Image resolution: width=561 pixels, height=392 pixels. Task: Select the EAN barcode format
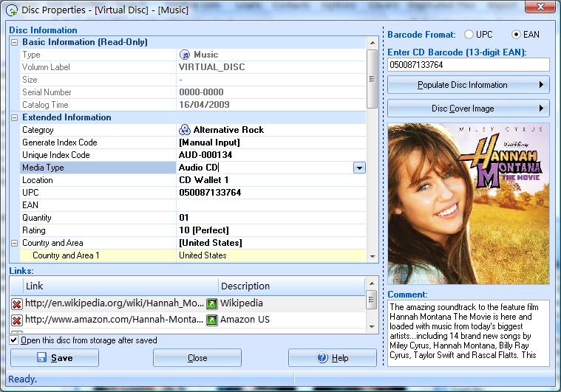[516, 35]
